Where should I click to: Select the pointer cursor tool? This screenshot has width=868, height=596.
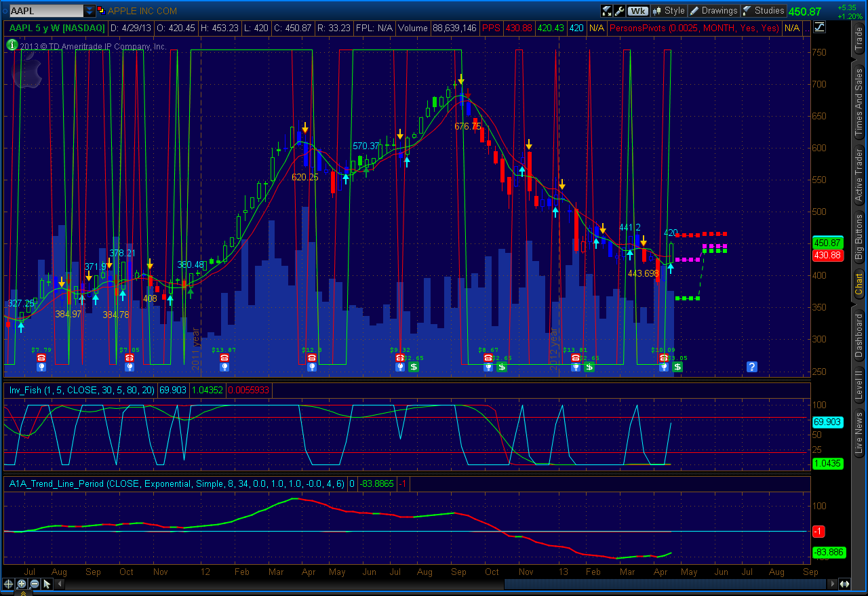coord(47,584)
